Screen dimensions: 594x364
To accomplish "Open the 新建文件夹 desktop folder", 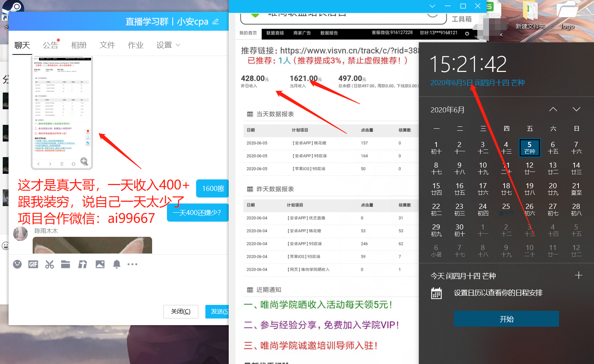I will pos(530,16).
